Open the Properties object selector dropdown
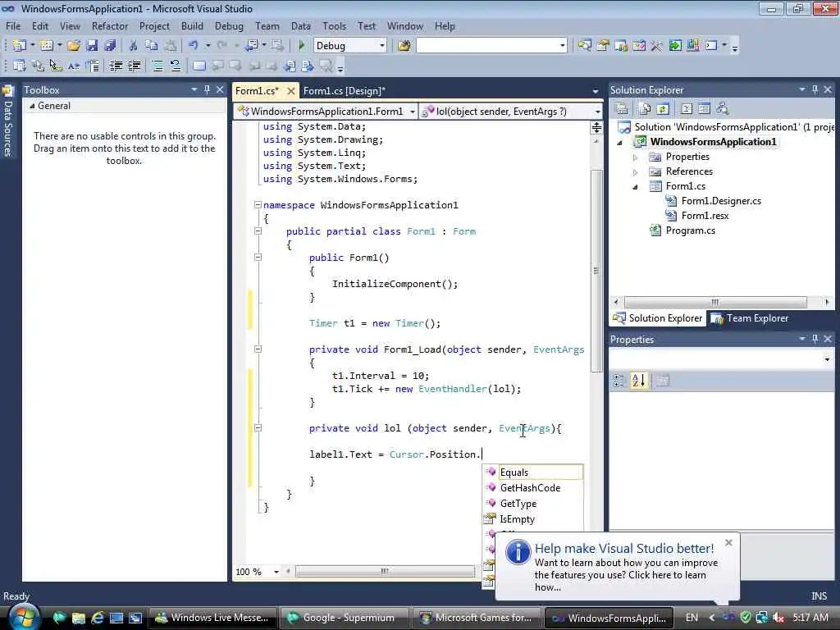The image size is (840, 630). coord(827,359)
